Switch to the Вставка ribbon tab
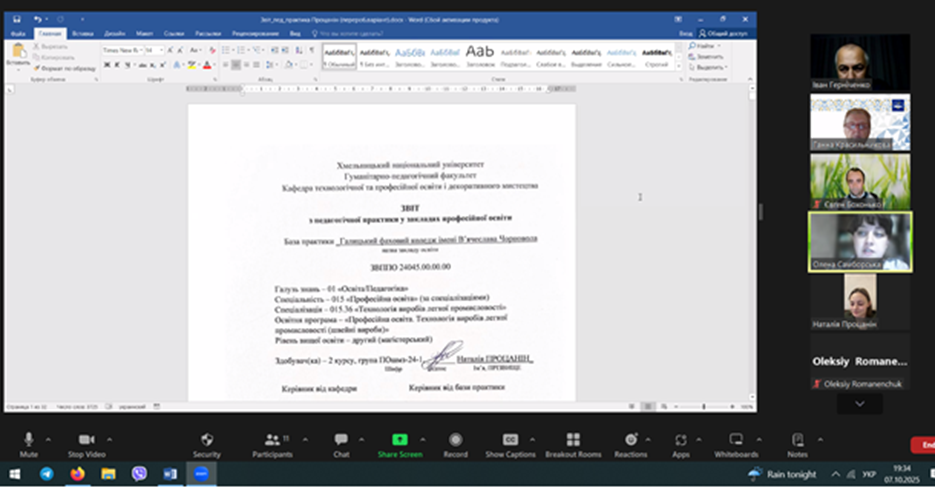 (x=82, y=33)
